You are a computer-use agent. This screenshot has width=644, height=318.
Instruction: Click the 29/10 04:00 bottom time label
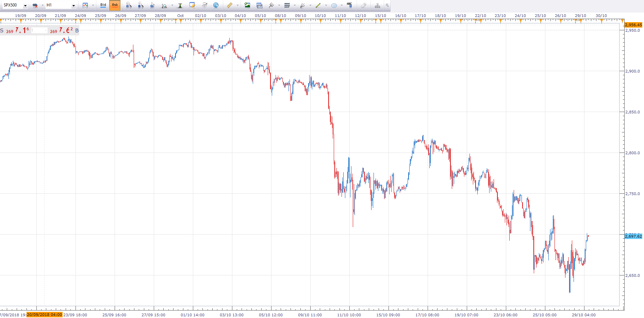pyautogui.click(x=584, y=315)
